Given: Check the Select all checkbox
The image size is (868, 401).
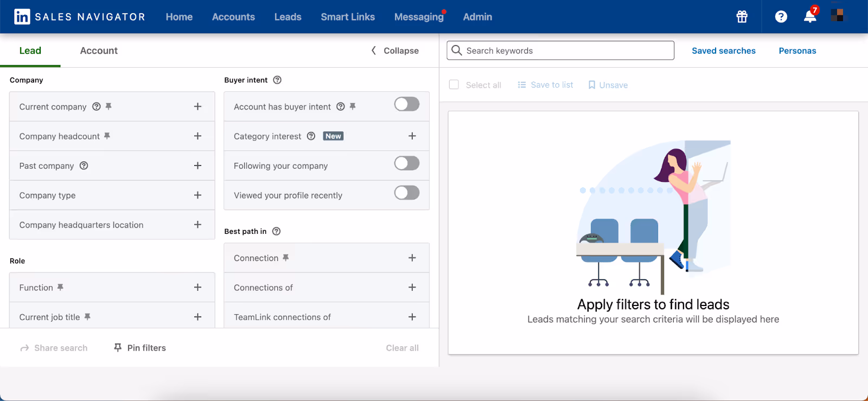Looking at the screenshot, I should click(x=454, y=85).
